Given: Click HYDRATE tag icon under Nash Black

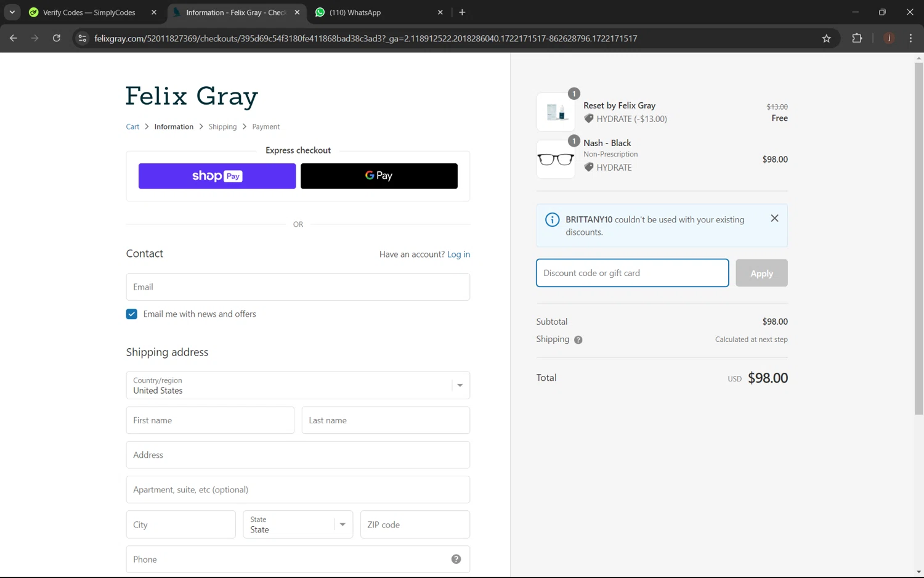Looking at the screenshot, I should pos(589,167).
